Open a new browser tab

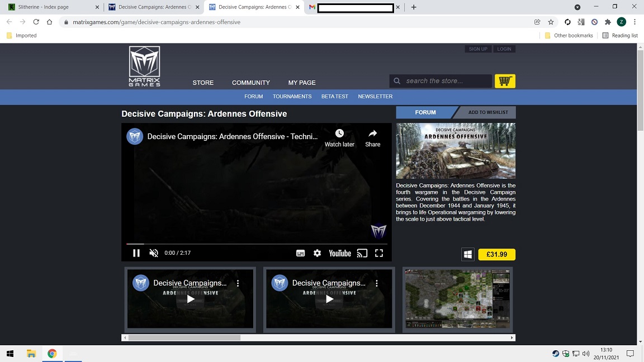coord(414,7)
